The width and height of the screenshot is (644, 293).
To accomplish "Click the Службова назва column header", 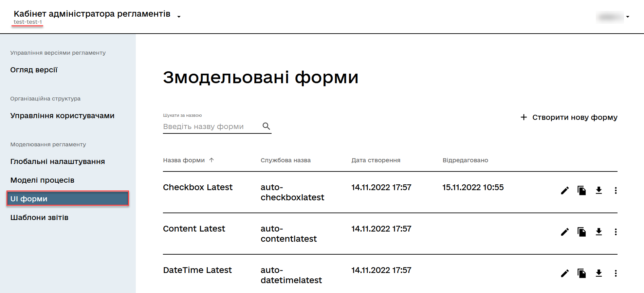I will click(286, 160).
